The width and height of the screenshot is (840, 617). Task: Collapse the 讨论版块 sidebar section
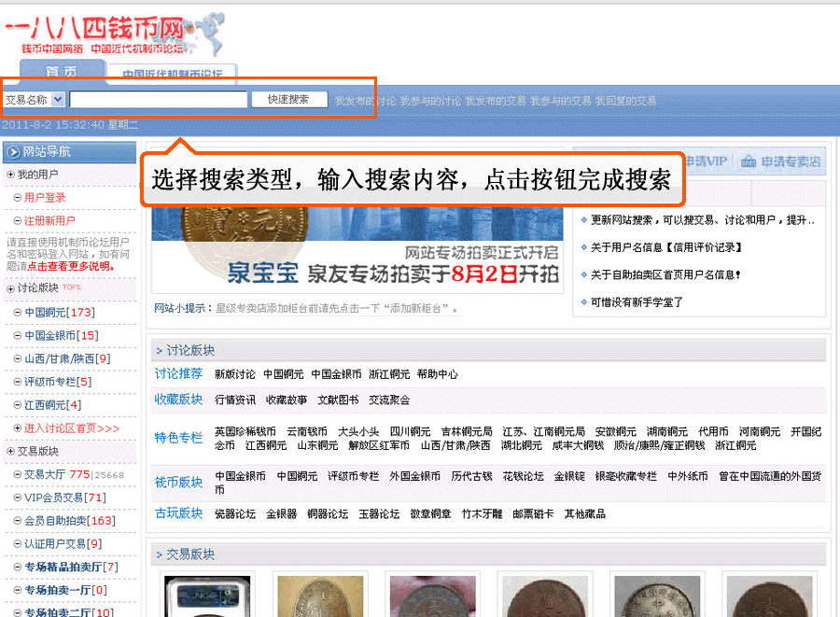click(10, 288)
